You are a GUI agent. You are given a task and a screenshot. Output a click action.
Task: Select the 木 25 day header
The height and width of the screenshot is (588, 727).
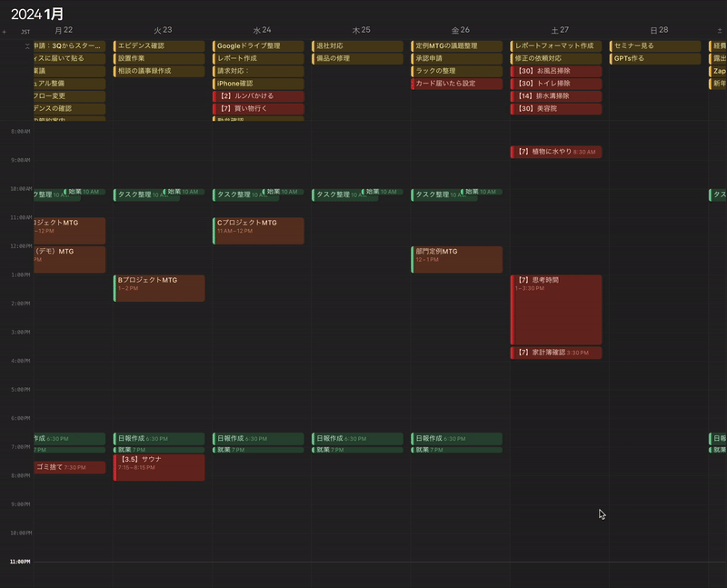(361, 30)
